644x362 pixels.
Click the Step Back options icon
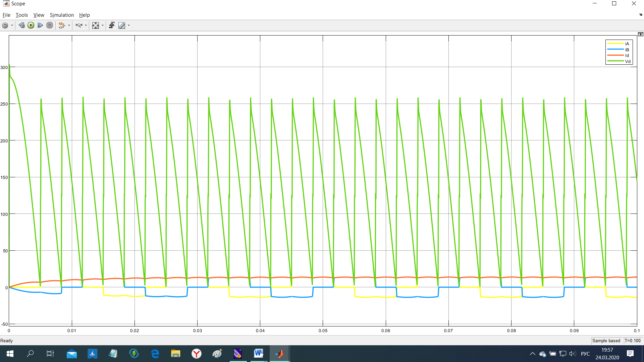(x=22, y=25)
